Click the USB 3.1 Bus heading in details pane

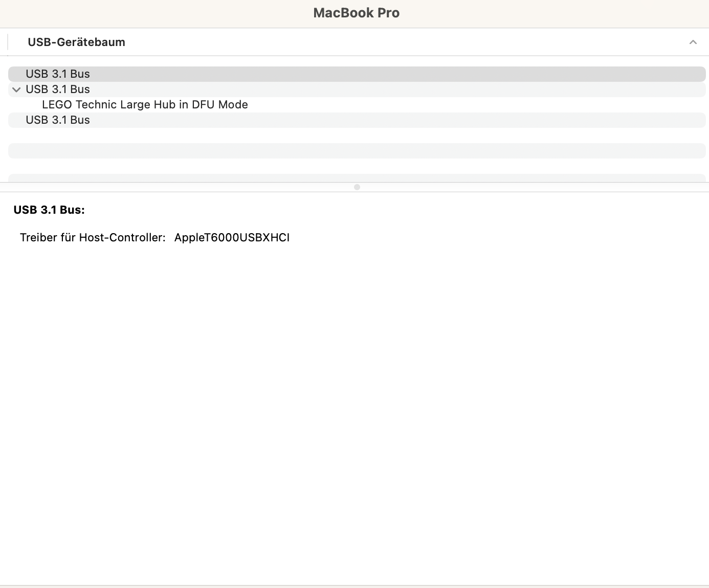point(49,210)
